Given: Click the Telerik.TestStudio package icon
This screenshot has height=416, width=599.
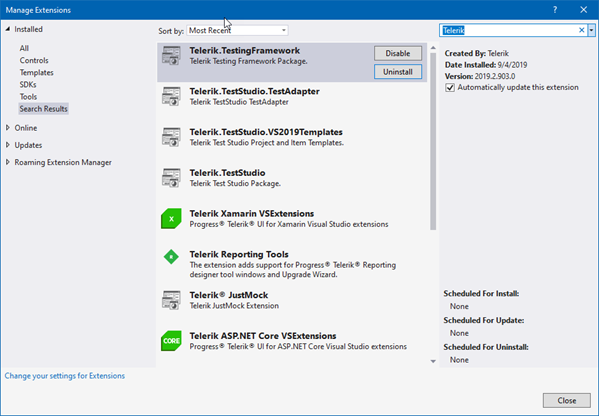Looking at the screenshot, I should [171, 178].
